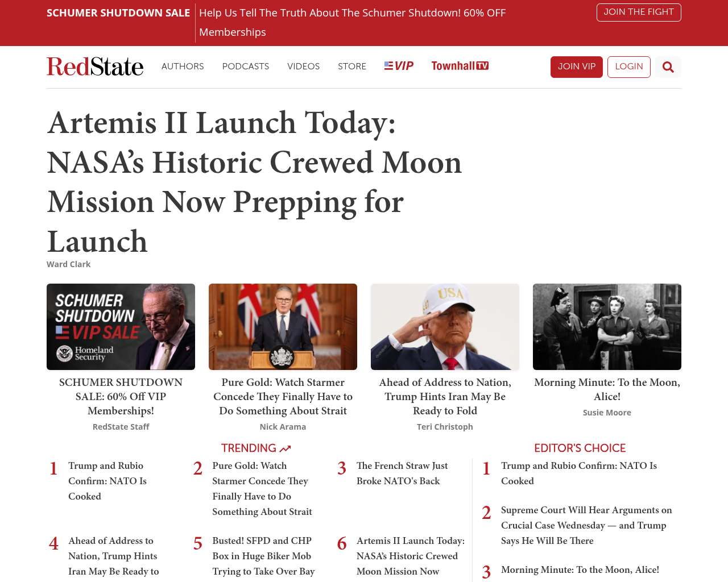
Task: Open the Artemis II Launch Today main headline
Action: (254, 182)
